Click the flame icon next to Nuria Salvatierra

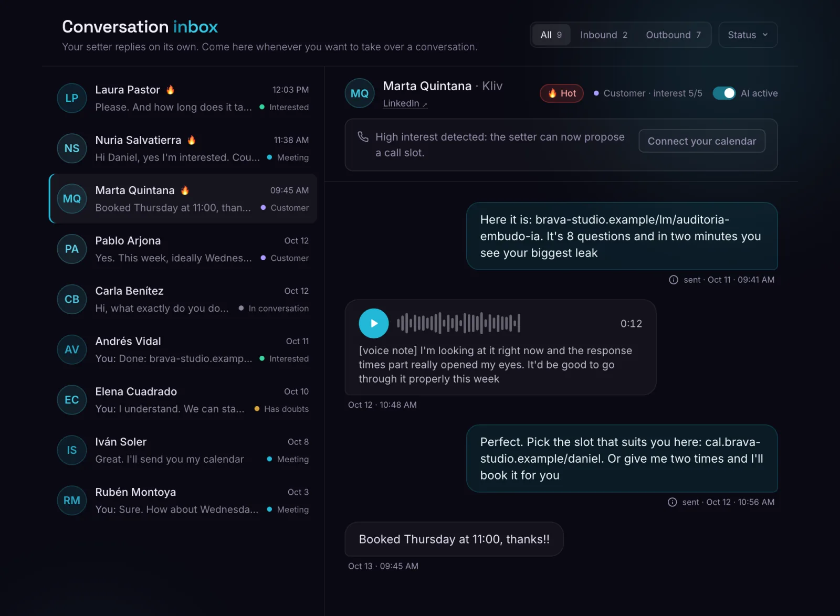[192, 140]
